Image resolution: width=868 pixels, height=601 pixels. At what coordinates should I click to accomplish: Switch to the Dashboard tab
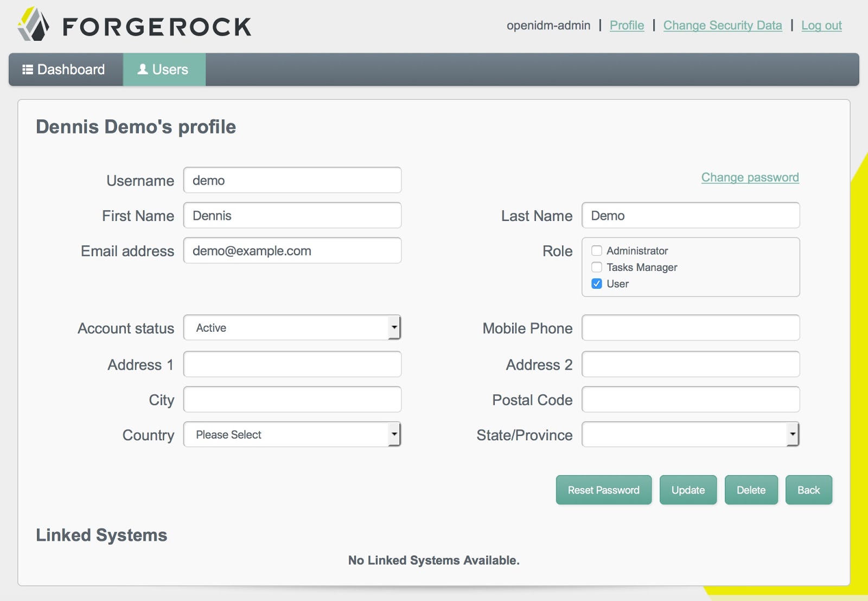pos(65,69)
